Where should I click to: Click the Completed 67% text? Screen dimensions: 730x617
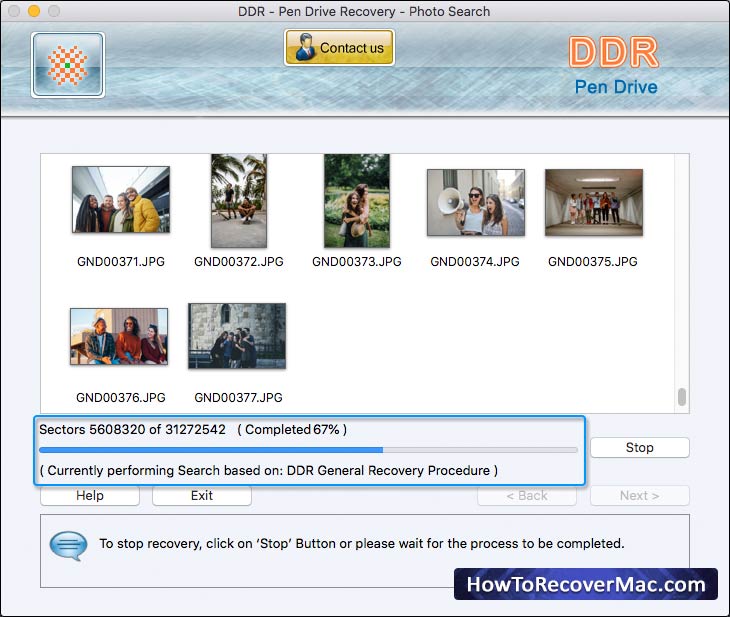[292, 429]
